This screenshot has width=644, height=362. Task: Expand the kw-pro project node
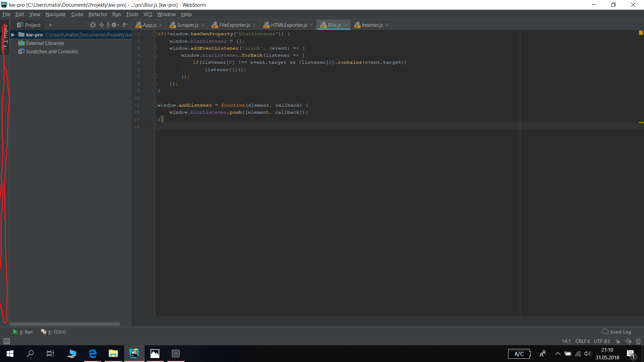click(13, 35)
